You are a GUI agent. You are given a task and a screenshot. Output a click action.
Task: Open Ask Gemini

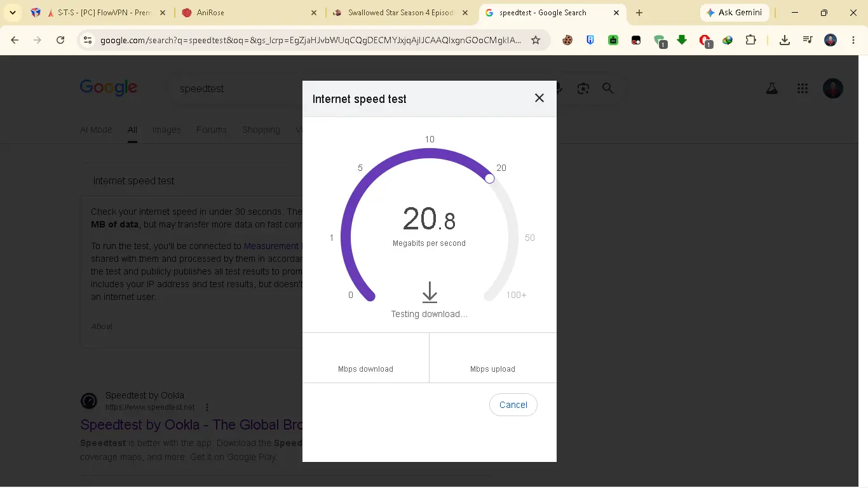point(735,13)
